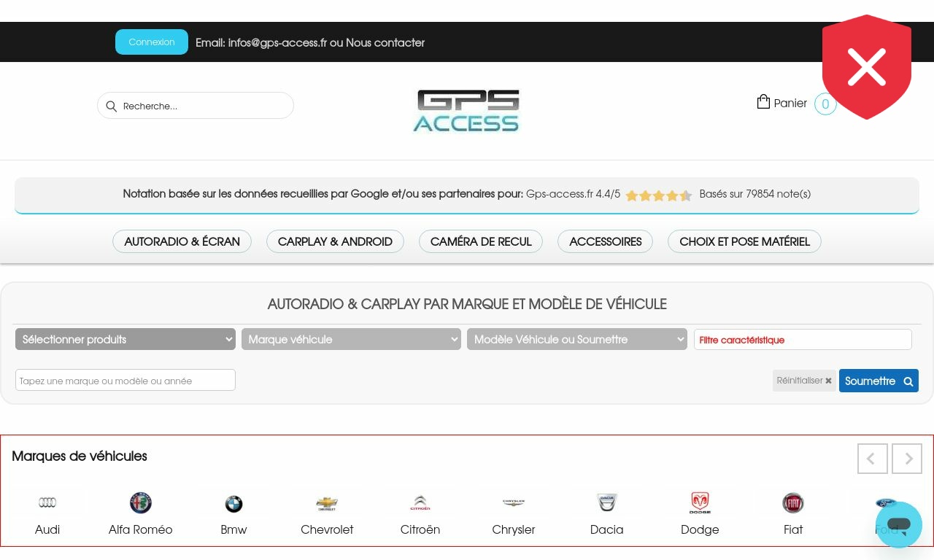Image resolution: width=934 pixels, height=560 pixels.
Task: Click the Audi text label
Action: click(x=47, y=529)
